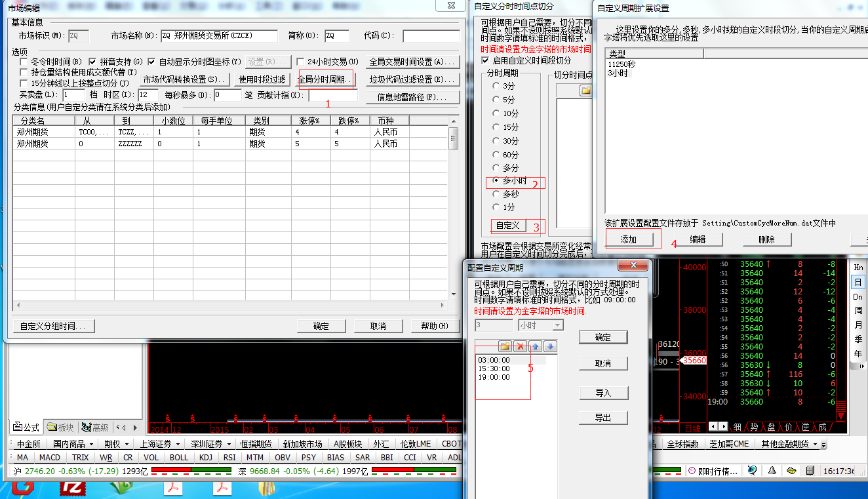Enable the 冬令时时间 checkbox
This screenshot has height=499, width=868.
point(24,62)
